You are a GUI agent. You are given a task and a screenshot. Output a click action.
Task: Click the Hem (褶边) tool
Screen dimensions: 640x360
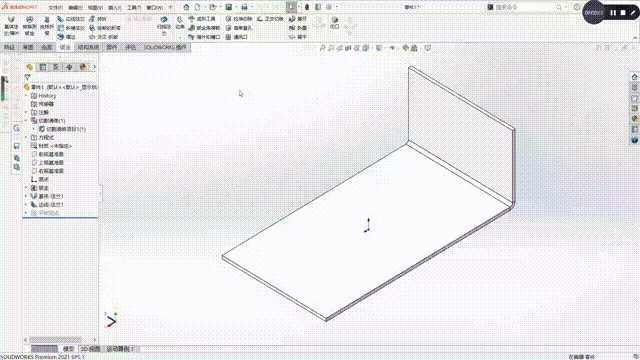click(67, 37)
